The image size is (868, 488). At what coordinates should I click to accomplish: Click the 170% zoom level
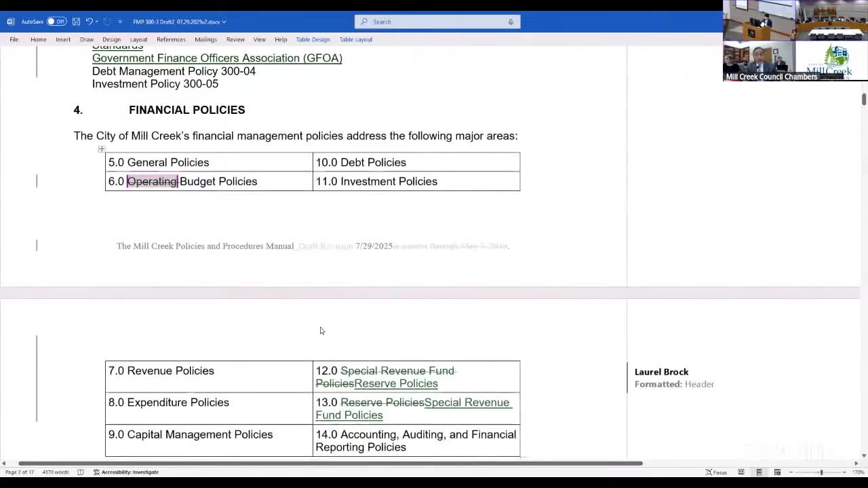click(858, 472)
